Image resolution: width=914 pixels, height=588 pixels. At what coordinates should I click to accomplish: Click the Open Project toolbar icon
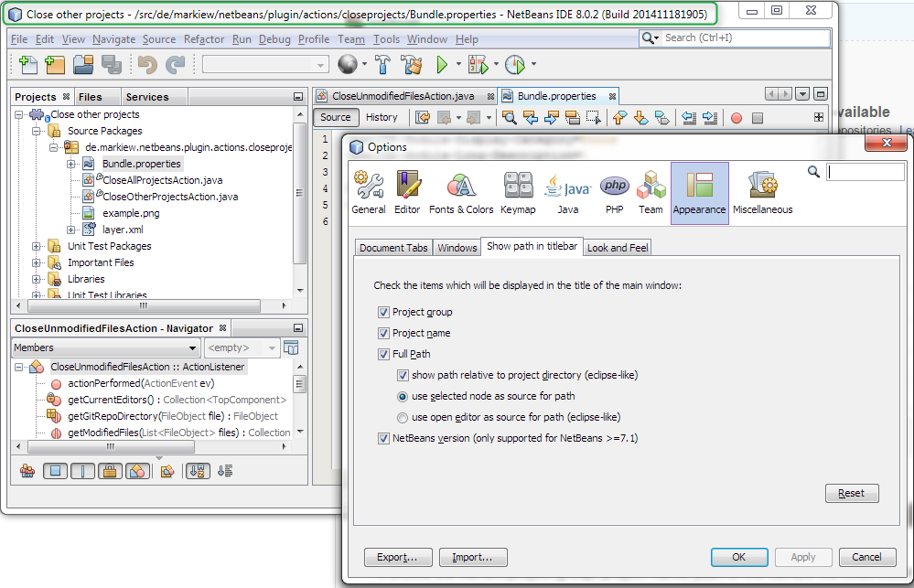83,64
